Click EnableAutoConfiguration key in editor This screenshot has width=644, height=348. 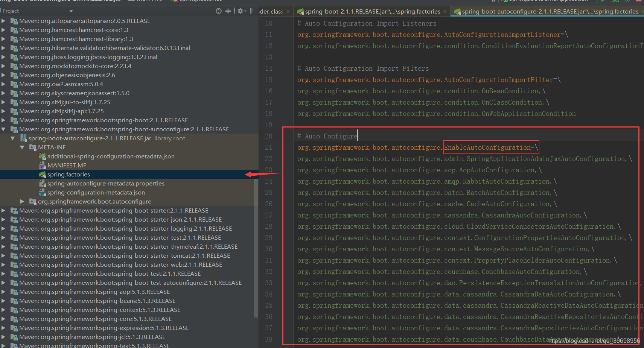tap(487, 147)
